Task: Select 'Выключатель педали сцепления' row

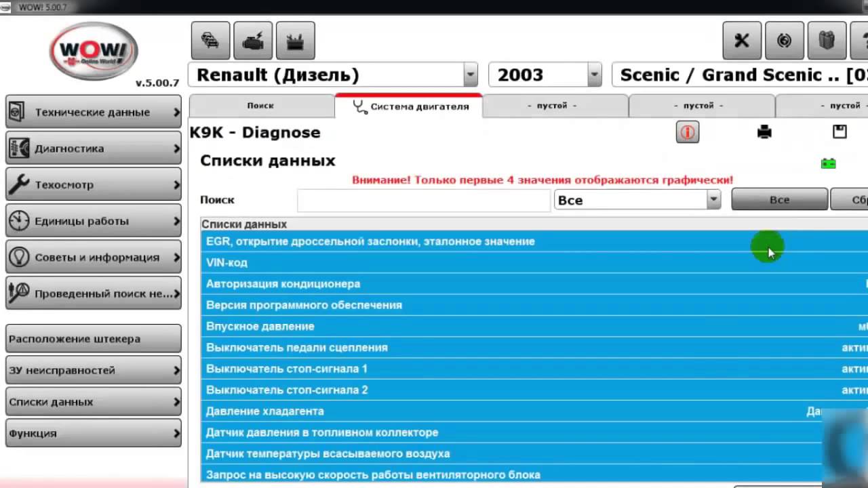Action: click(x=534, y=348)
